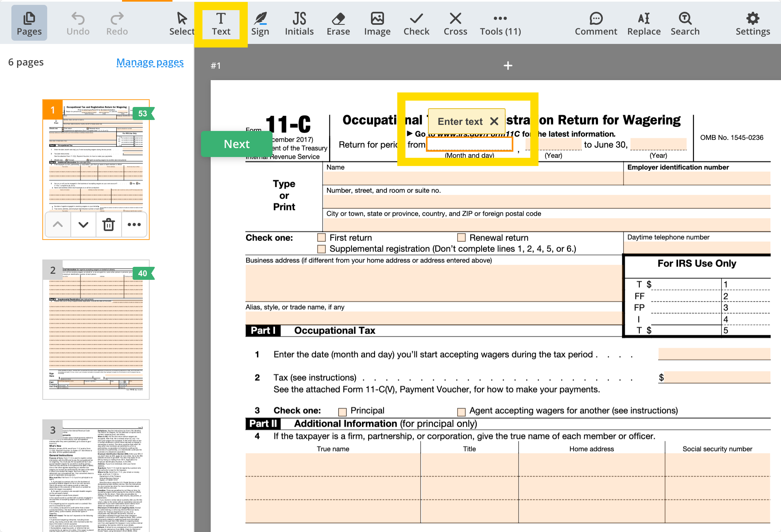
Task: Move page 1 down with the chevron
Action: (83, 225)
